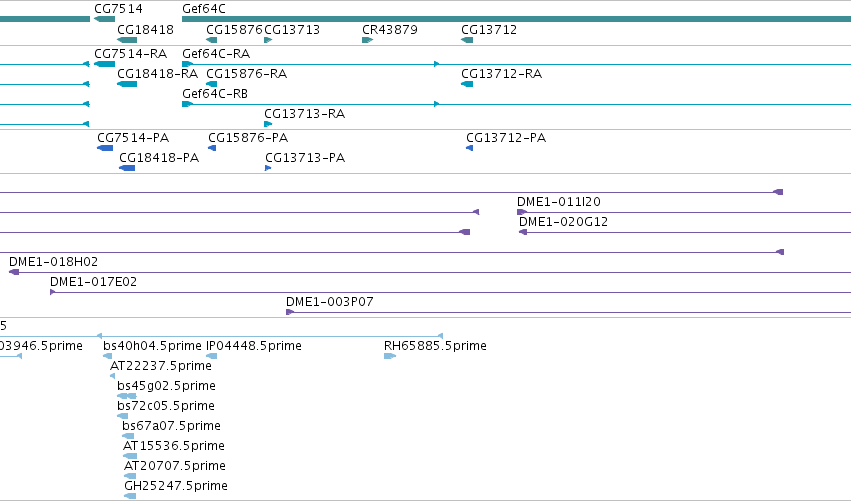
Task: Select the CG13712 gene glyph
Action: coord(467,40)
